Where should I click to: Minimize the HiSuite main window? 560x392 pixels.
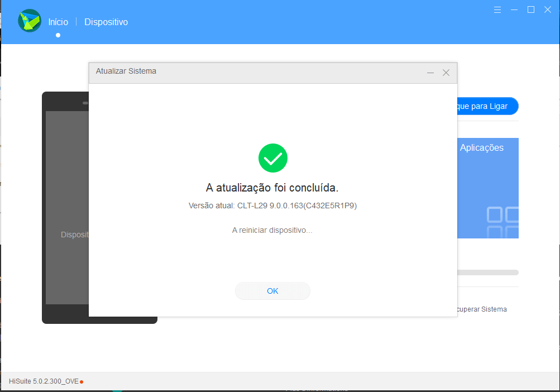coord(514,9)
